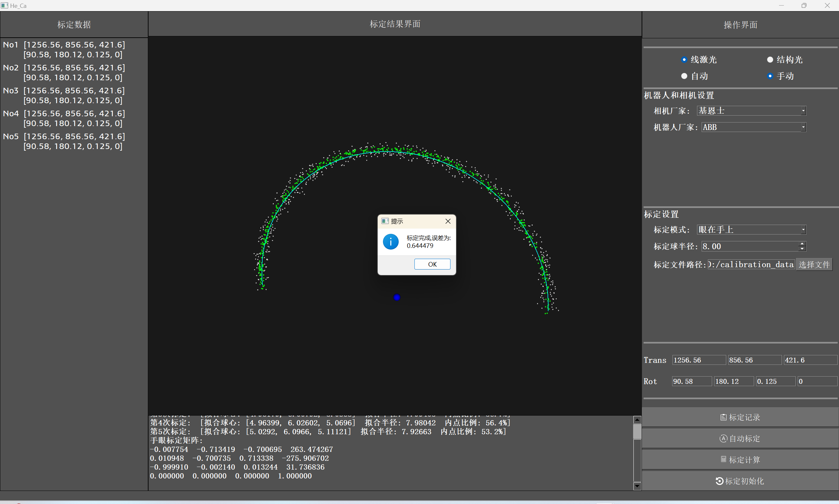Select the 结构光 radio option
This screenshot has height=504, width=839.
(x=770, y=60)
